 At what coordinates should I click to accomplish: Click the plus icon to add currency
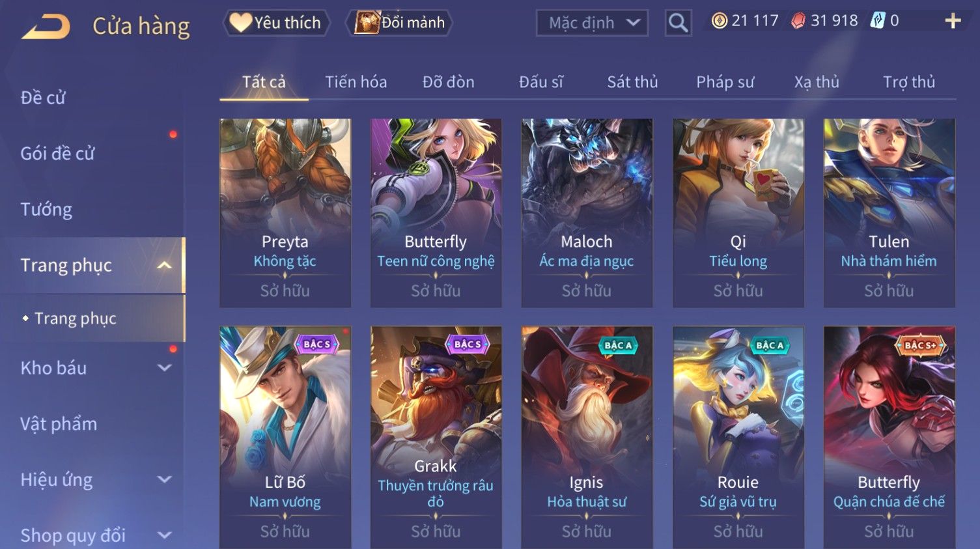coord(953,21)
